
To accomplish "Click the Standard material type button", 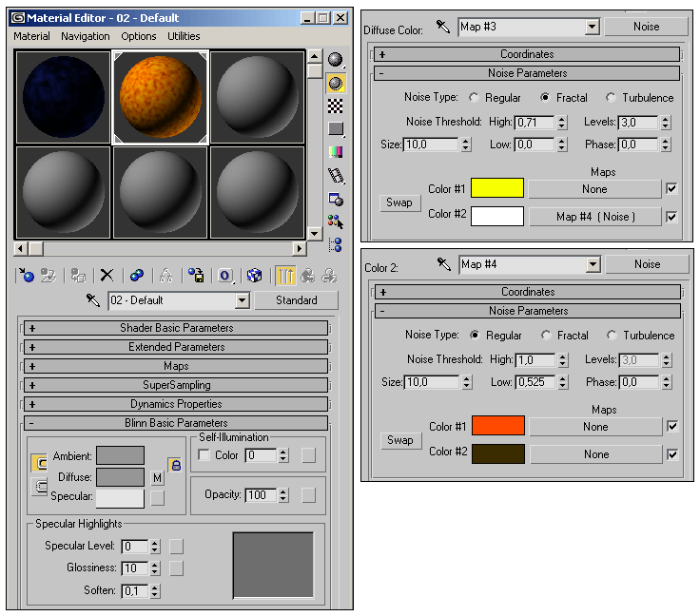I will (297, 300).
